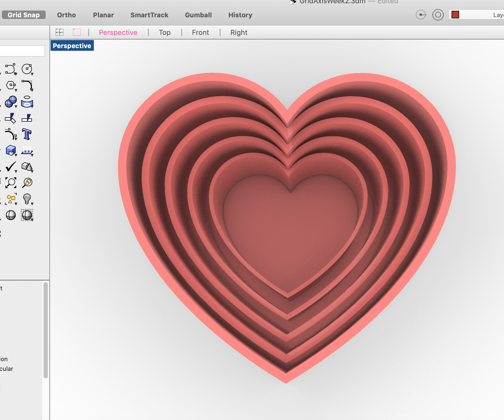Switch to the Top viewport
The height and width of the screenshot is (420, 504).
click(165, 32)
